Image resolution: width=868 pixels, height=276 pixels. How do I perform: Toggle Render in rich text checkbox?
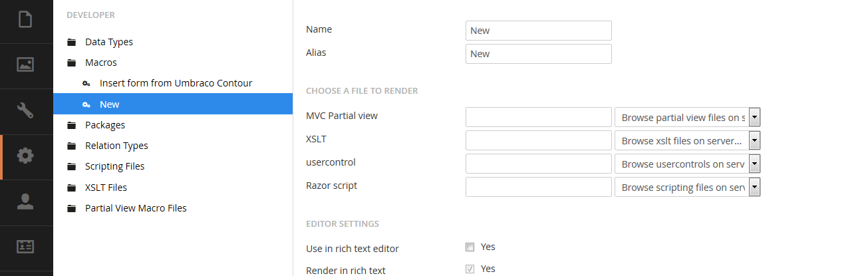470,269
